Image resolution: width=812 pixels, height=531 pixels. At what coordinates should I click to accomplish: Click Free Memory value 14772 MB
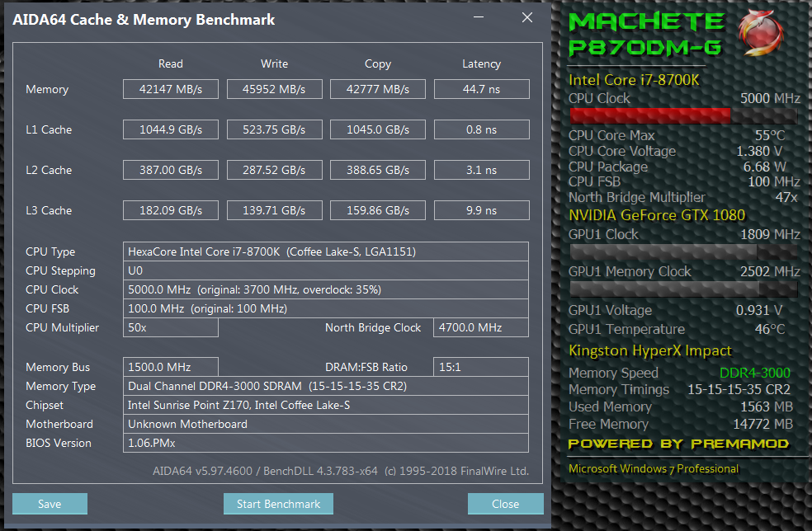[x=762, y=424]
